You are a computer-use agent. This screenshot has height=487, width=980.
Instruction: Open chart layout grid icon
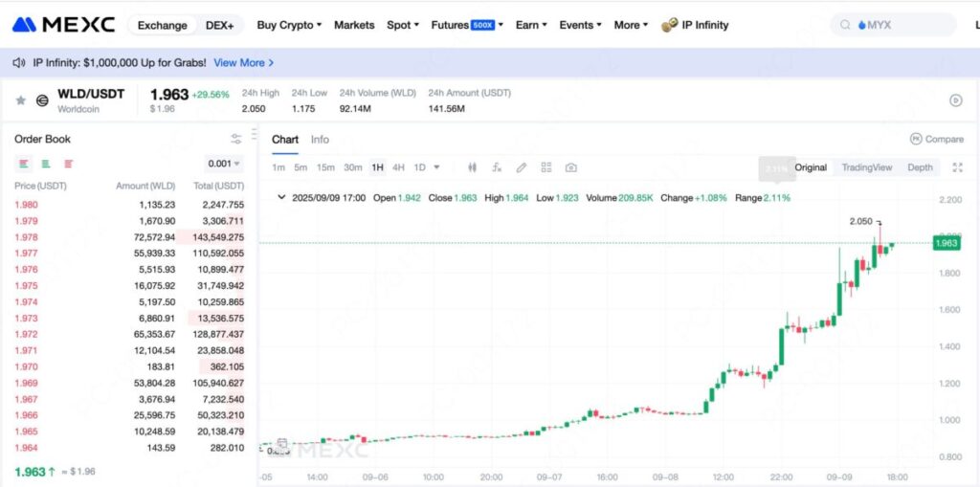coord(546,167)
